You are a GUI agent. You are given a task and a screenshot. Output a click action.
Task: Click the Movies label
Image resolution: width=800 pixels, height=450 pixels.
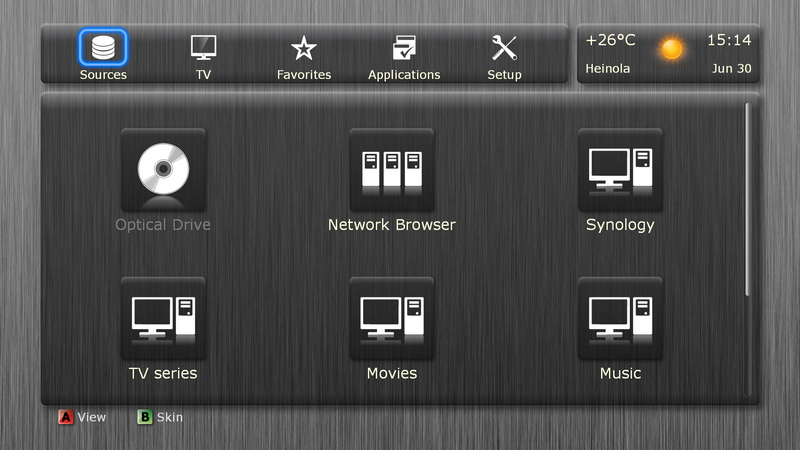[392, 373]
